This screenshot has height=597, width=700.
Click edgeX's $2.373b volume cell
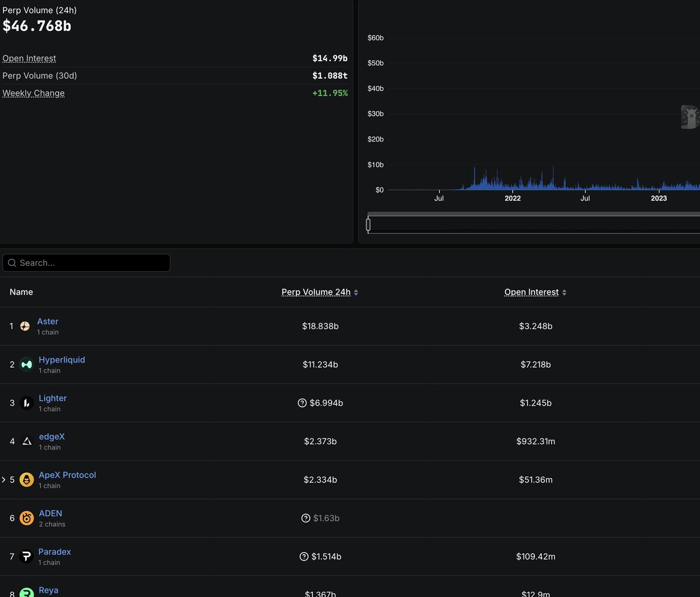320,441
